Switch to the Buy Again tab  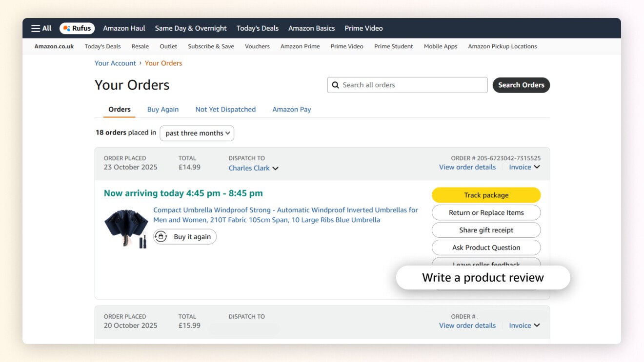(163, 110)
